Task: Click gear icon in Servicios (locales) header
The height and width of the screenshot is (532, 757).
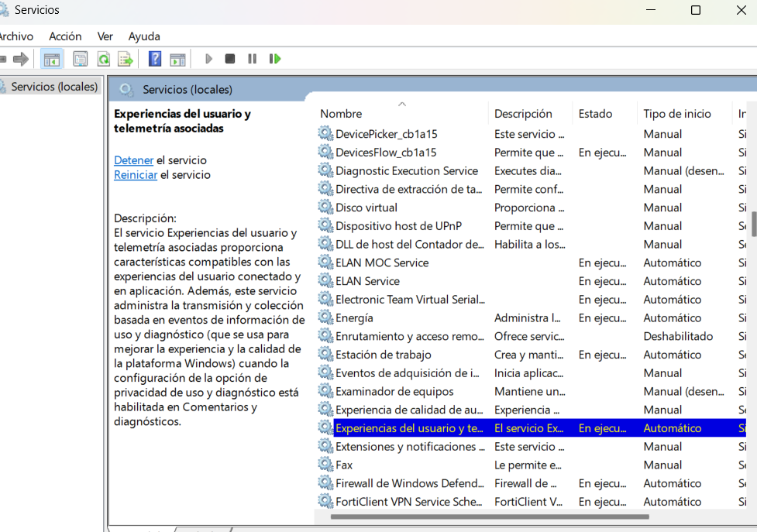Action: [x=126, y=89]
